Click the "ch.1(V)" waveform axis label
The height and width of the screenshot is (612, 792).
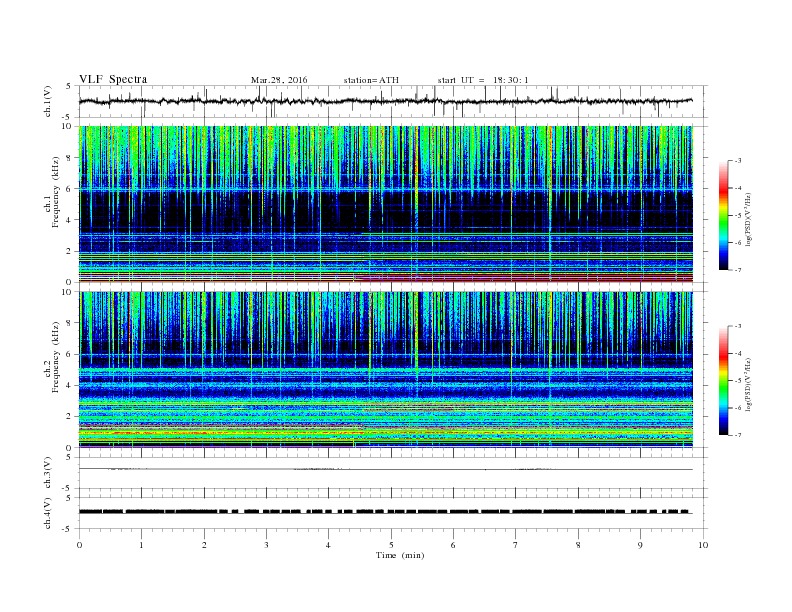48,101
